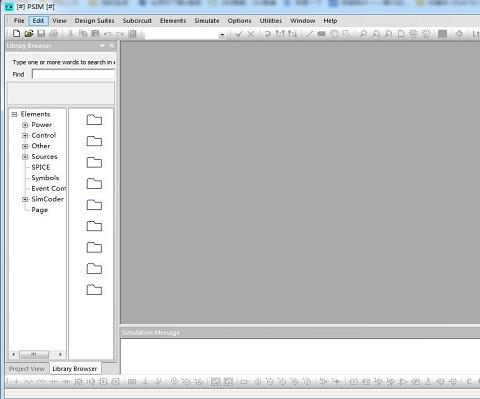Open the first folder in library list
Image resolution: width=480 pixels, height=399 pixels.
click(x=94, y=120)
